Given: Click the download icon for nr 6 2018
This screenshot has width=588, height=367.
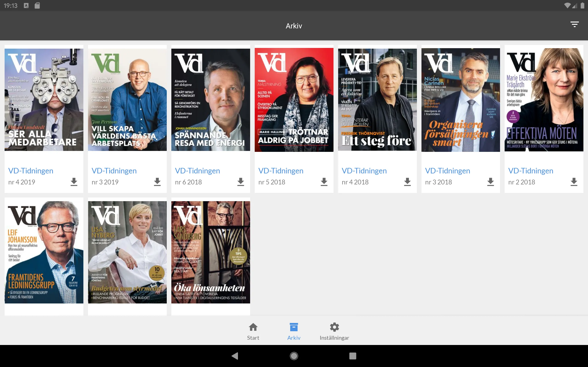Looking at the screenshot, I should point(240,181).
